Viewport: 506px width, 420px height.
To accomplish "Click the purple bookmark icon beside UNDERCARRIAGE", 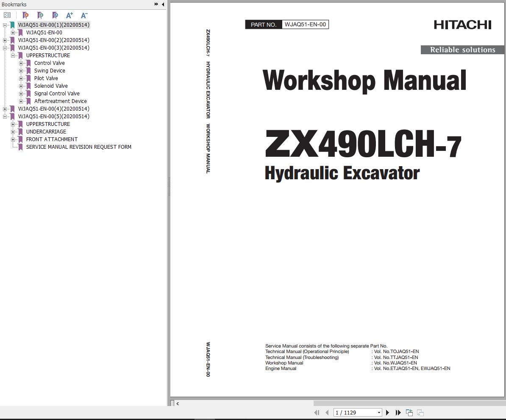I will (20, 132).
